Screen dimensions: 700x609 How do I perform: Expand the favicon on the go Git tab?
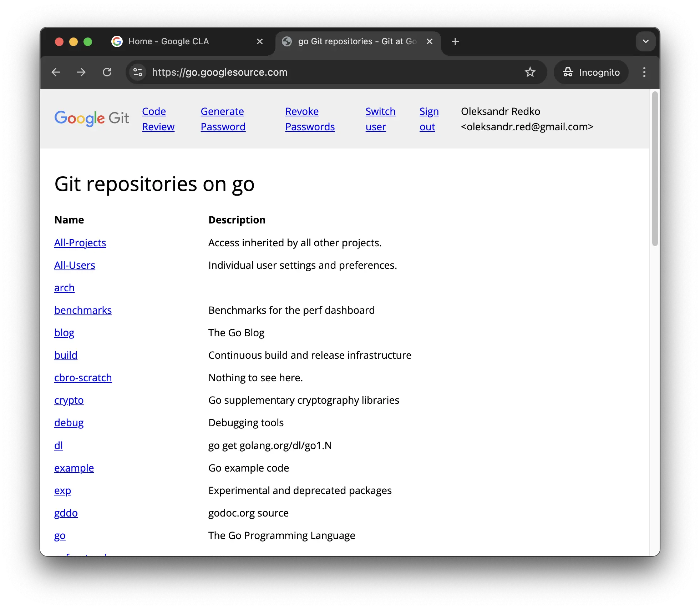click(287, 41)
